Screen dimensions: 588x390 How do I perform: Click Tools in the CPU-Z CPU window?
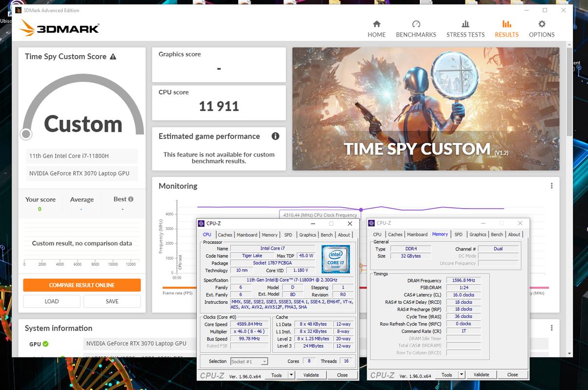(277, 375)
